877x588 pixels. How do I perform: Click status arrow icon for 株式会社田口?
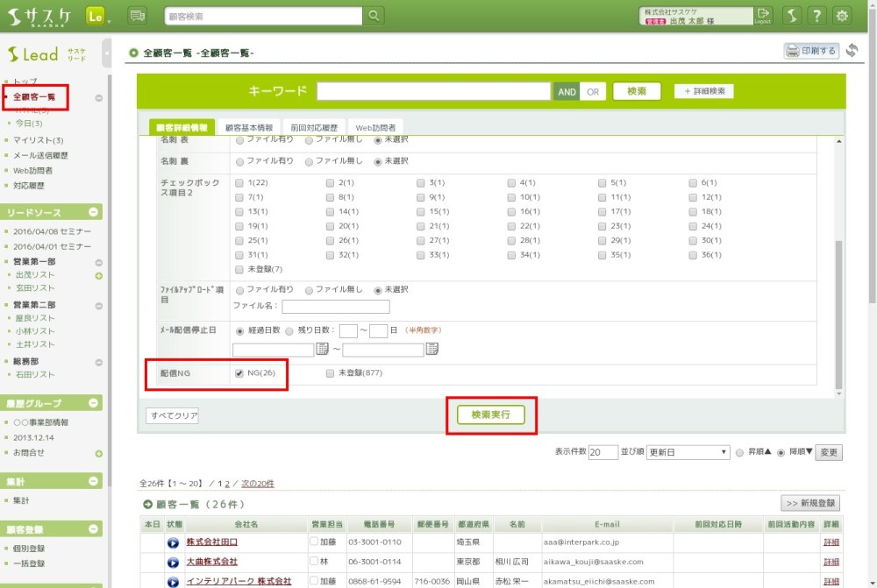pyautogui.click(x=173, y=542)
